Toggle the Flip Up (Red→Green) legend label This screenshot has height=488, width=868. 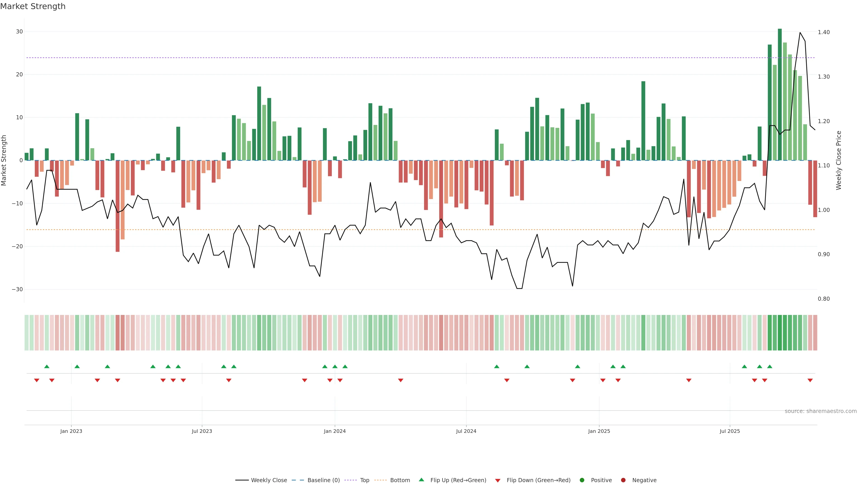[x=458, y=480]
